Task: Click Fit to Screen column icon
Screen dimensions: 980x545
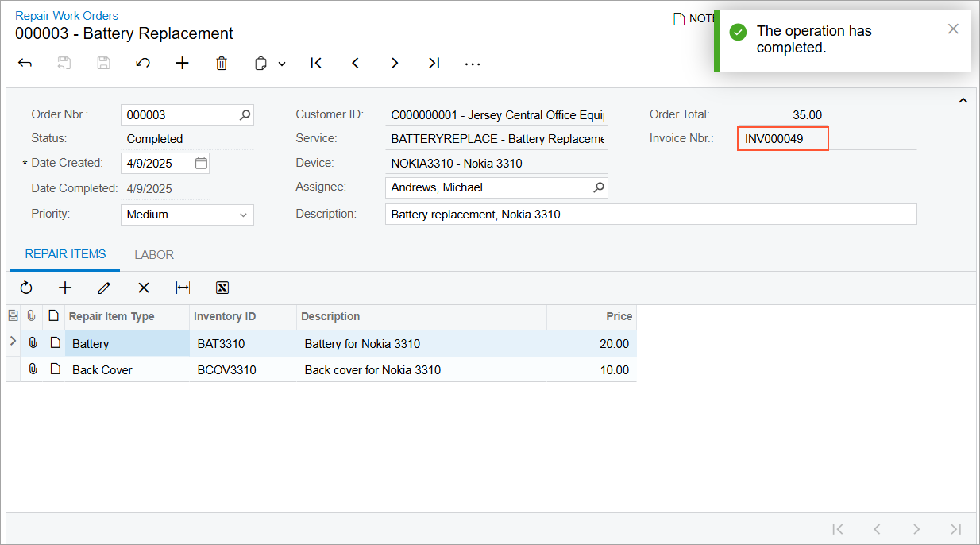Action: [x=183, y=288]
